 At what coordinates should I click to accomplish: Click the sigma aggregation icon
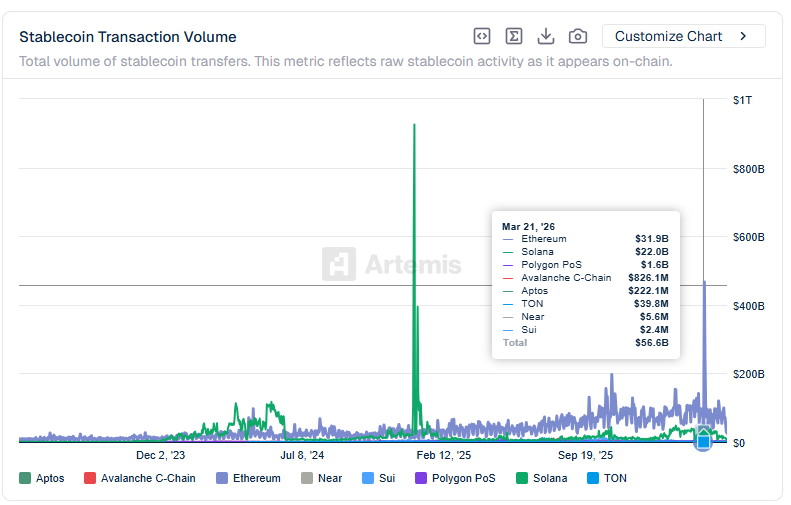[x=514, y=36]
